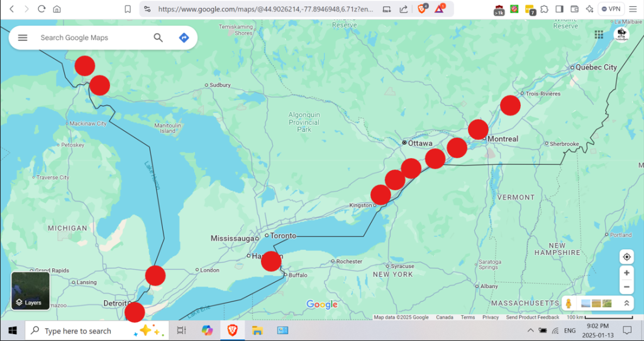Image resolution: width=644 pixels, height=341 pixels.
Task: Open the Layers satellite thumbnail
Action: (30, 291)
